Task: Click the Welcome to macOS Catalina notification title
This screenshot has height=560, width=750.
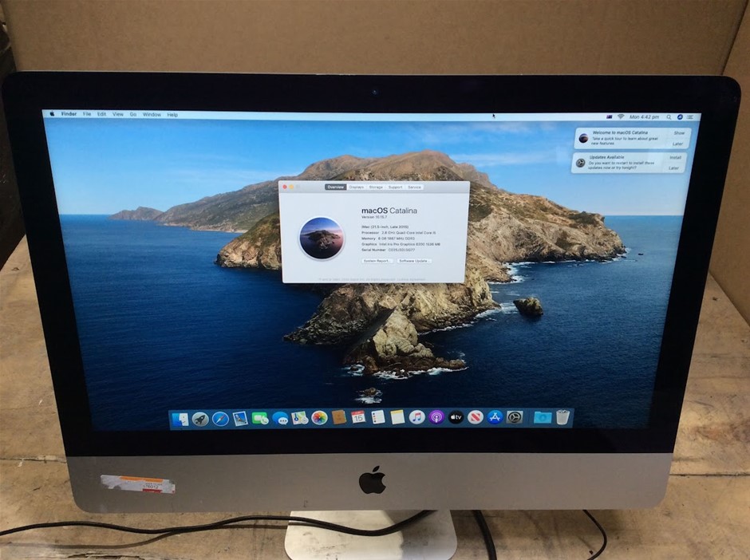Action: [620, 132]
